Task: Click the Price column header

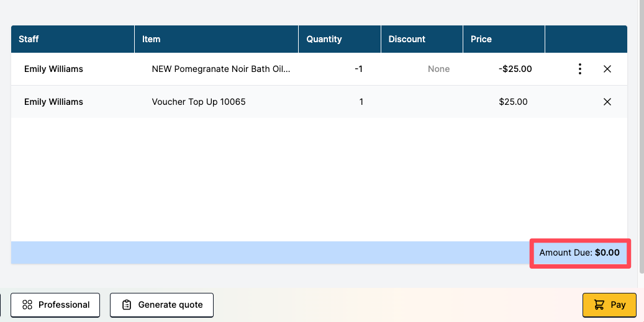Action: click(x=481, y=39)
